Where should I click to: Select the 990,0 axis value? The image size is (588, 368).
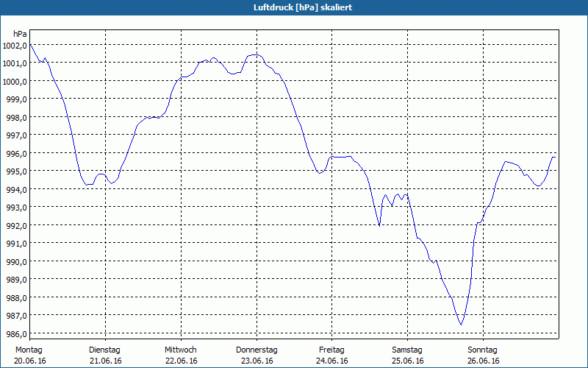(x=17, y=262)
